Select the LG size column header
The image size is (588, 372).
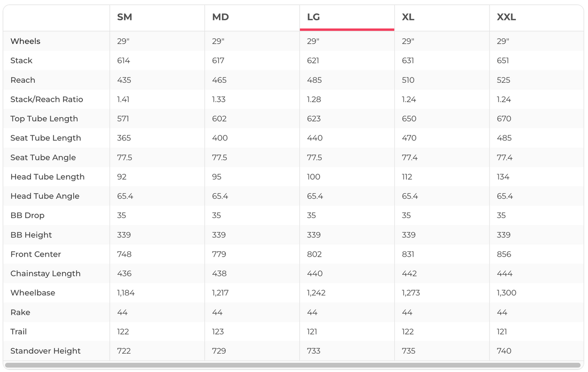click(313, 17)
